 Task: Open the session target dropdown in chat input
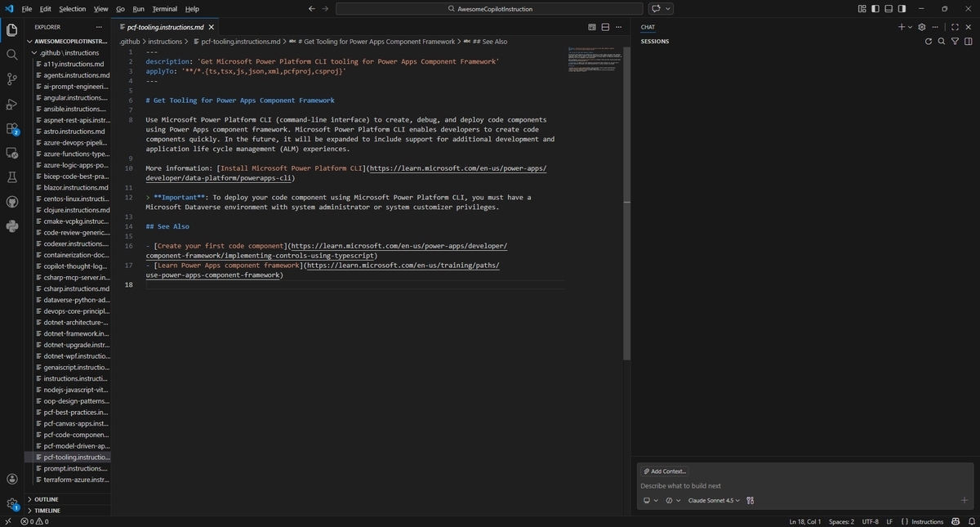650,501
